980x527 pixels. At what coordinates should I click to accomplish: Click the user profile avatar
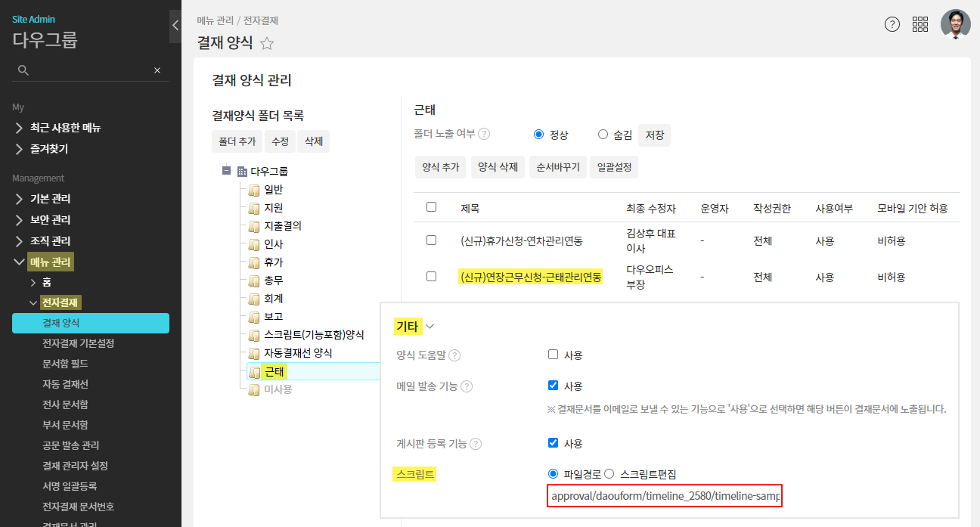coord(955,24)
